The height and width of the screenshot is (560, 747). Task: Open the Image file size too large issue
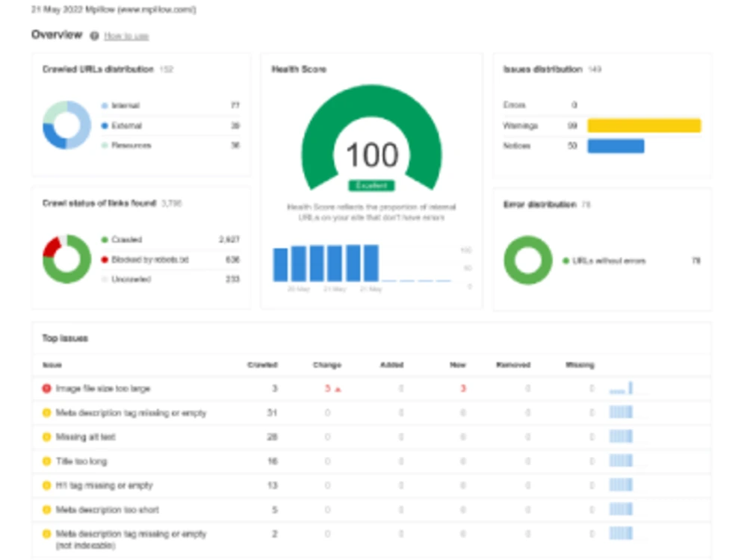tap(103, 388)
